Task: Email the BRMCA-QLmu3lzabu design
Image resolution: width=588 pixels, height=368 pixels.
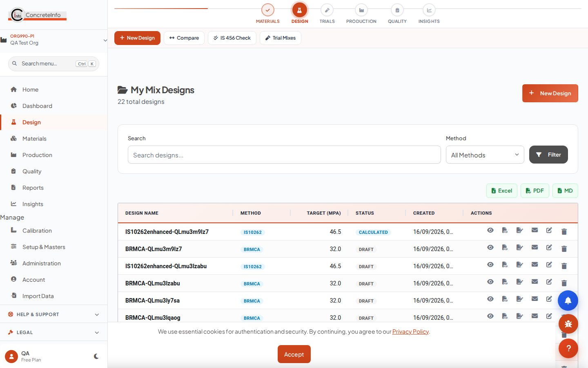Action: tap(535, 282)
